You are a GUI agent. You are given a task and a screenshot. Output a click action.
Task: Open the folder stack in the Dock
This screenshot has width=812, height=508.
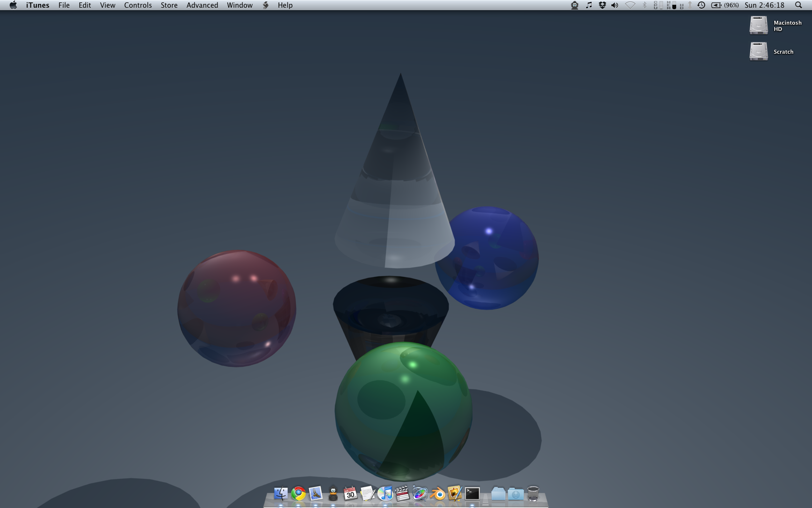[498, 493]
